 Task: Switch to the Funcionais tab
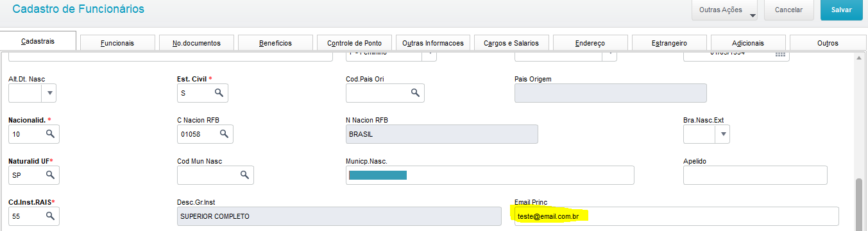tap(117, 43)
